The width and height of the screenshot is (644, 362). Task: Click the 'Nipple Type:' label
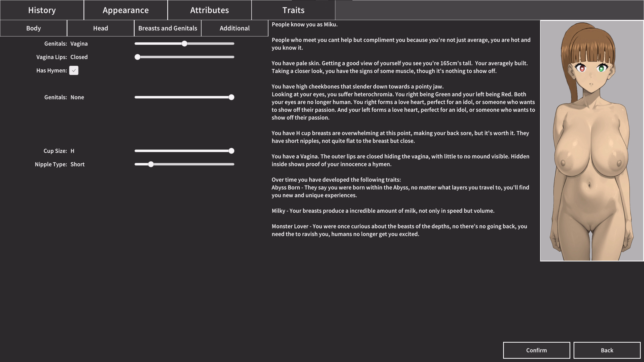51,164
